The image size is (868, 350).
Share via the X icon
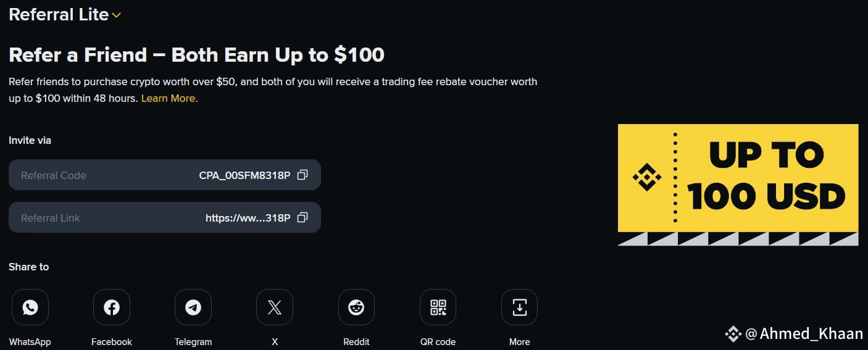[x=275, y=307]
